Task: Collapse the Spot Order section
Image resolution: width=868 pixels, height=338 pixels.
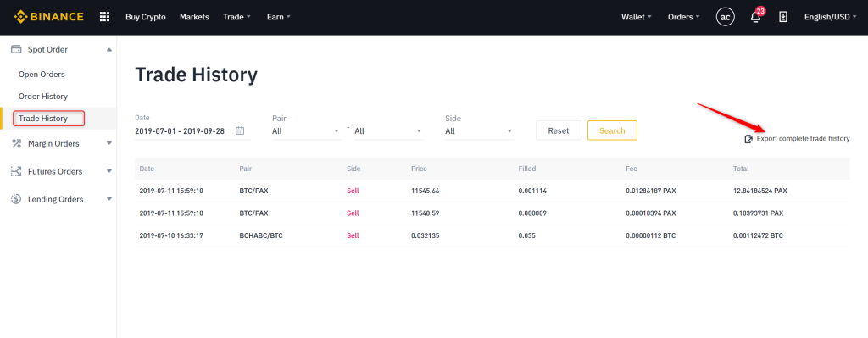Action: (109, 50)
